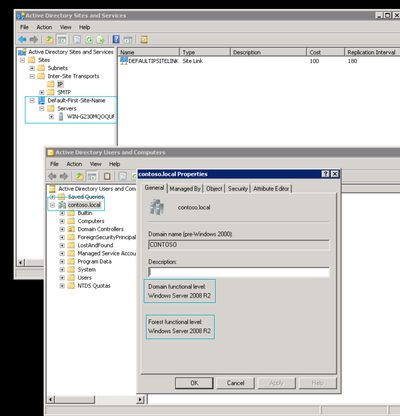The image size is (400, 416).
Task: Click back arrow in Users and Computers toolbar
Action: pyautogui.click(x=52, y=176)
